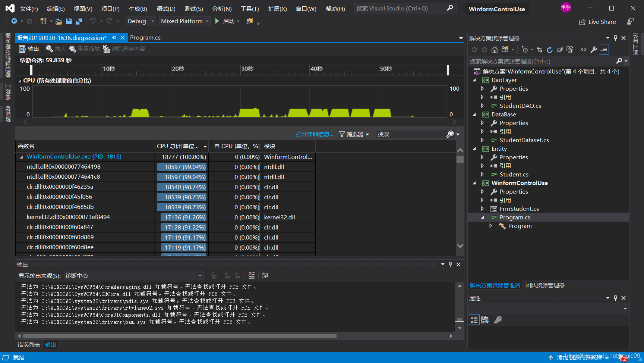Collapse the CPU graph section triangle
Viewport: 644px width, 363px height.
[19, 81]
